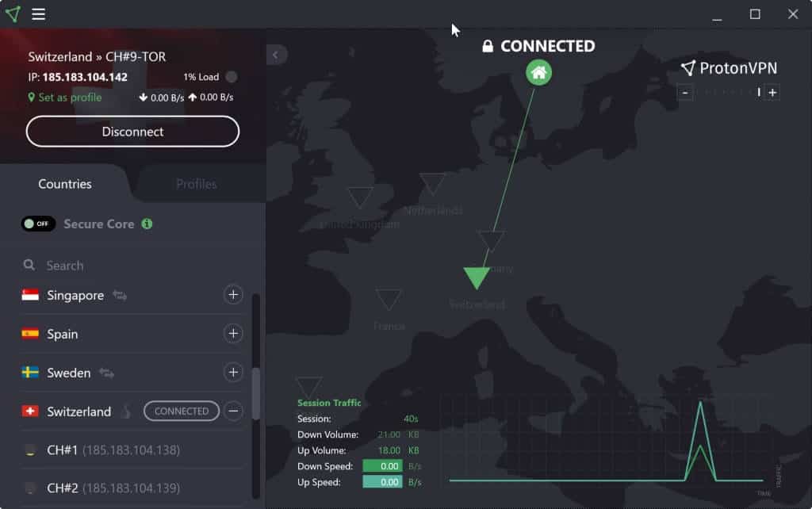
Task: Expand the Spain server list
Action: tap(233, 333)
